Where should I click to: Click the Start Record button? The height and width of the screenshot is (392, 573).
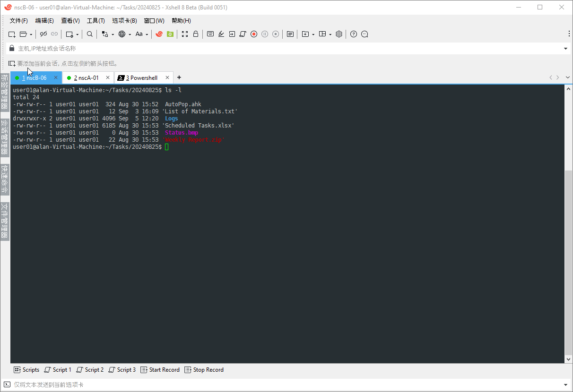(x=160, y=370)
